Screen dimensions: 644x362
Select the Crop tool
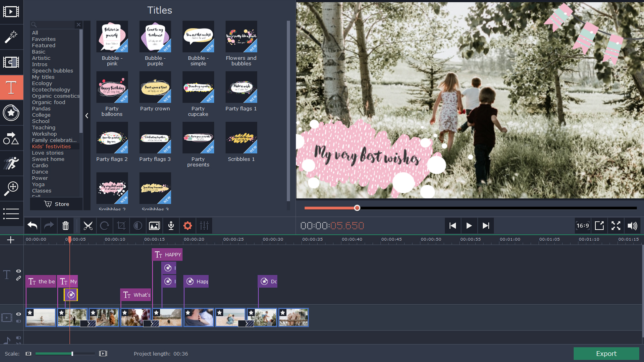[x=121, y=226]
